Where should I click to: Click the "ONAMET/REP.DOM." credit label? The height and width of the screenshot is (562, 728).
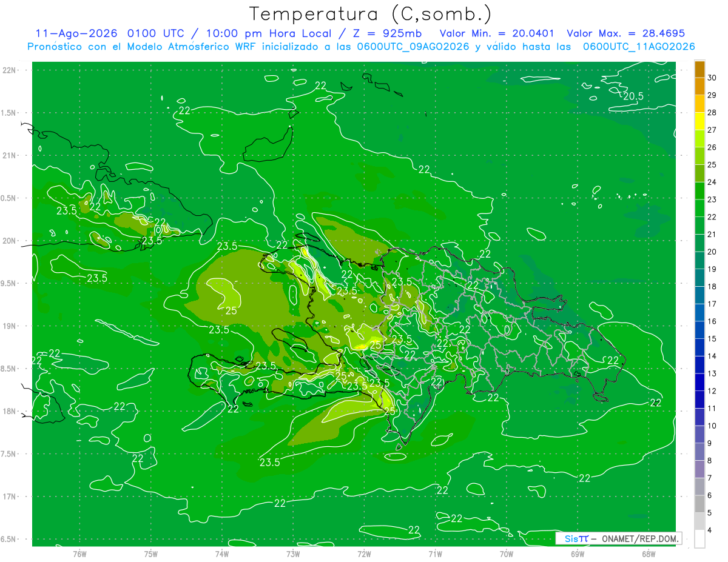[x=640, y=538]
